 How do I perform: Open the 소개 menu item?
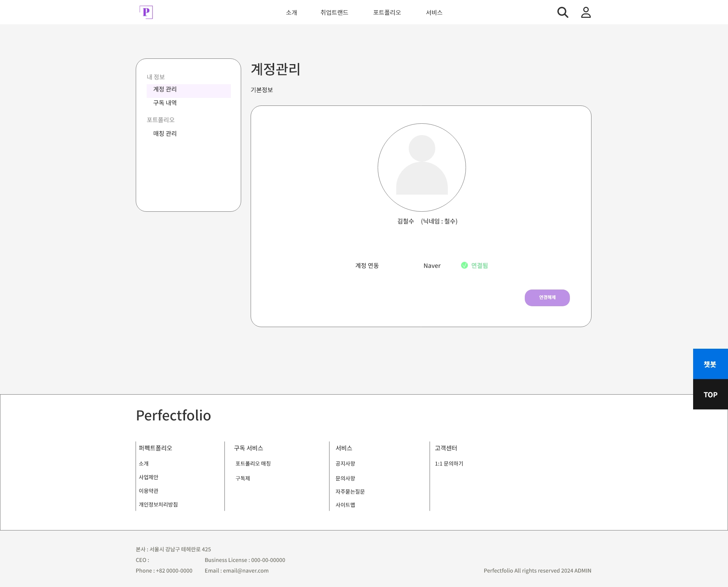(x=291, y=13)
